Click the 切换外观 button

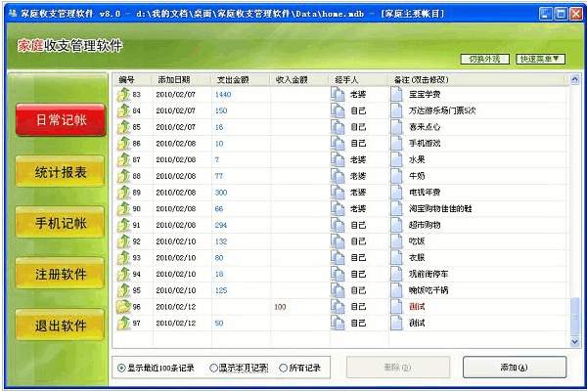(485, 59)
